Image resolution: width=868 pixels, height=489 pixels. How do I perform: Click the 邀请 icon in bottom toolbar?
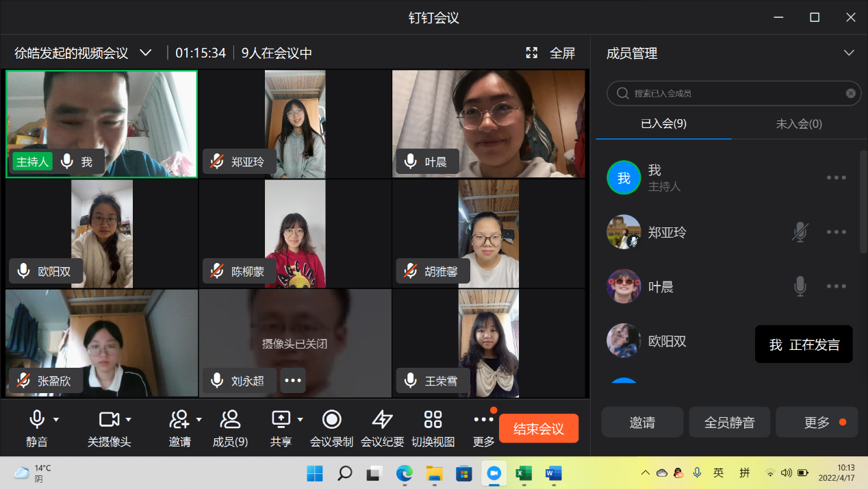179,420
